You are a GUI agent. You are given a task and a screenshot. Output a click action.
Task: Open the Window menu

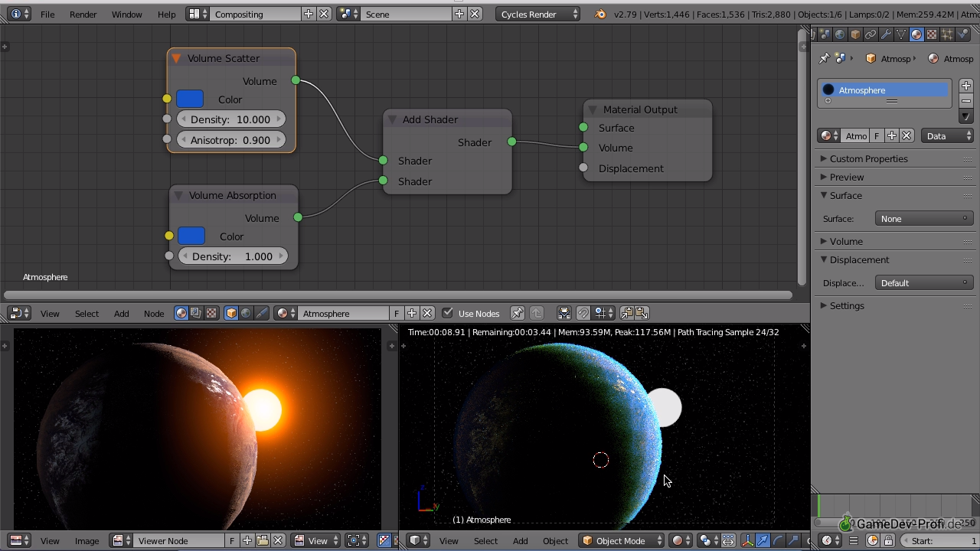pyautogui.click(x=126, y=15)
